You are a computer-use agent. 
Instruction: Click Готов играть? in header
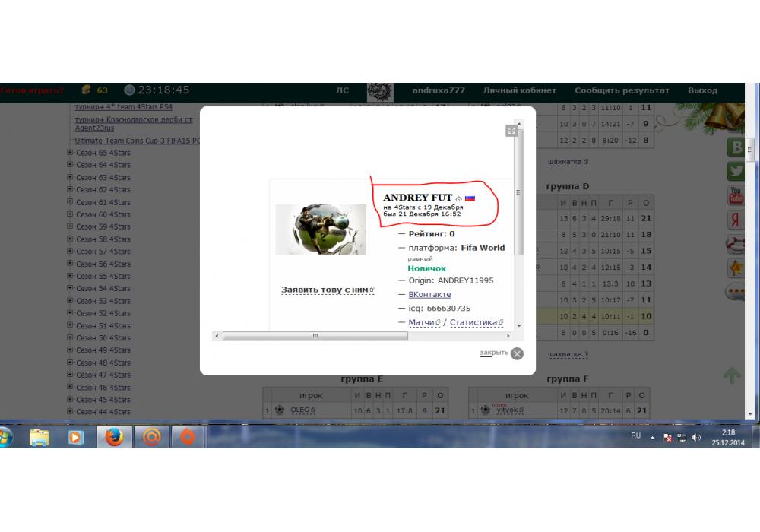pyautogui.click(x=31, y=90)
